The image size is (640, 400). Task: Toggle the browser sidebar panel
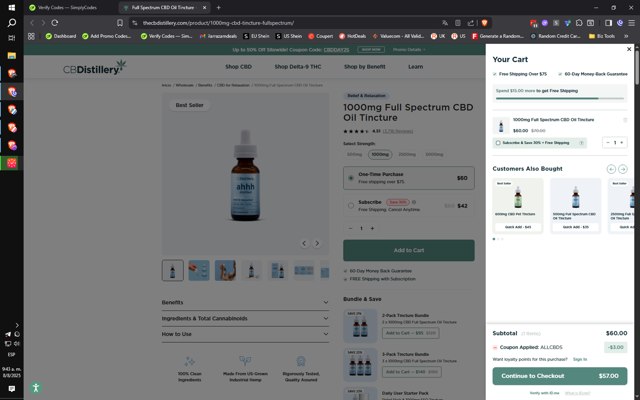click(608, 23)
